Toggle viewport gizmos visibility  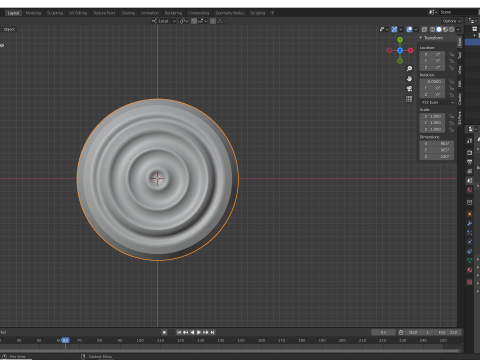(x=394, y=29)
